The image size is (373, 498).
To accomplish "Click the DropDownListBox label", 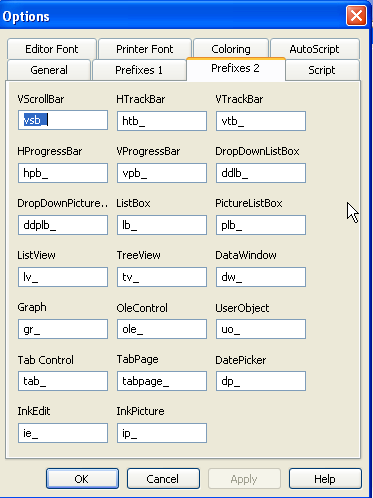I will click(x=257, y=151).
